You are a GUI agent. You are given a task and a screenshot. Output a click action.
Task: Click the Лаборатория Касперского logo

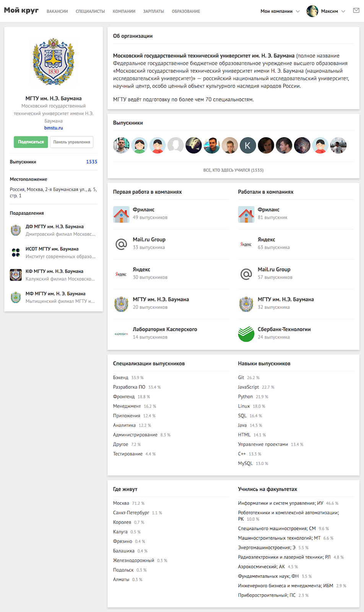coord(121,334)
